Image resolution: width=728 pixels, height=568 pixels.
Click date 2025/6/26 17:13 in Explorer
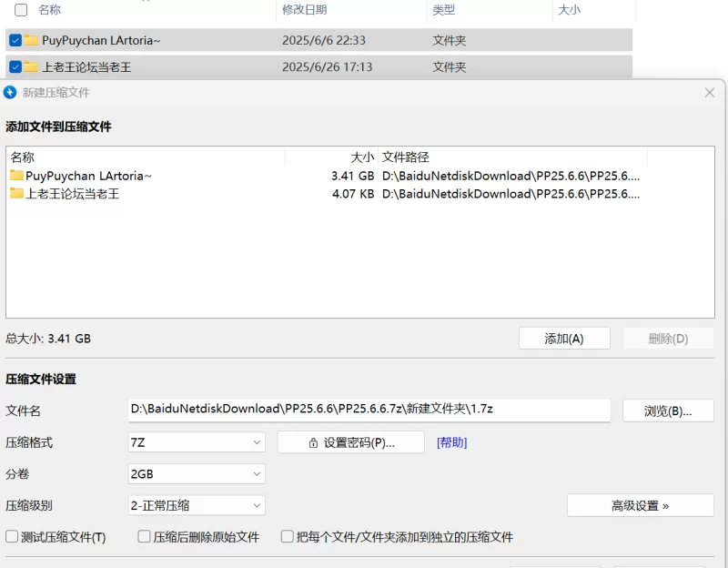[x=327, y=66]
